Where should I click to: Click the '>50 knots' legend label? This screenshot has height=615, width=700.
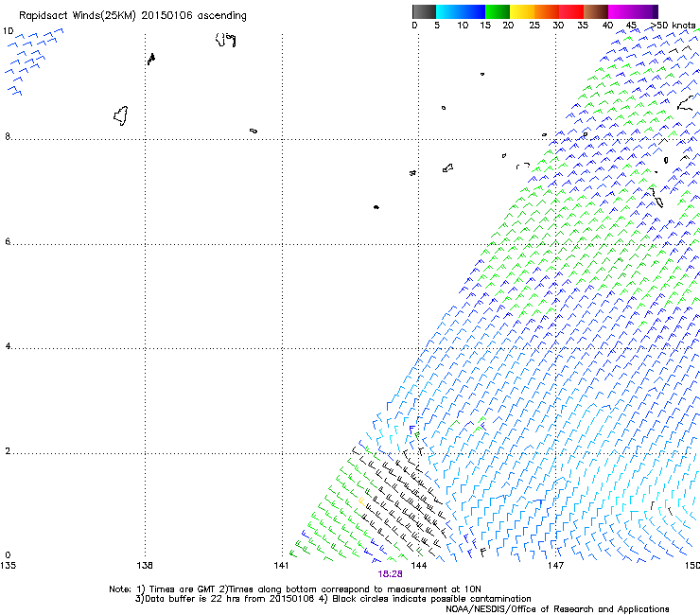(x=673, y=26)
